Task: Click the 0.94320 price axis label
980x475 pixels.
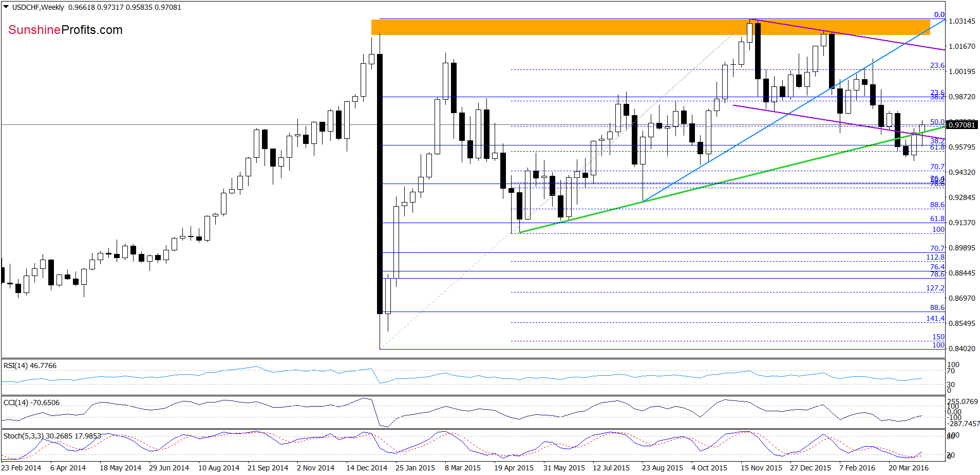Action: coord(962,172)
